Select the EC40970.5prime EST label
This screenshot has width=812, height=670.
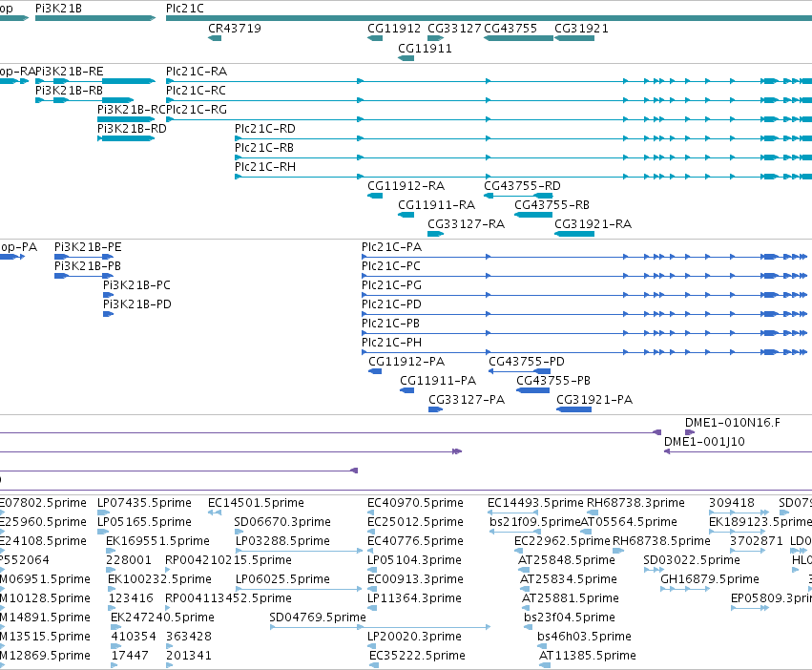(415, 503)
